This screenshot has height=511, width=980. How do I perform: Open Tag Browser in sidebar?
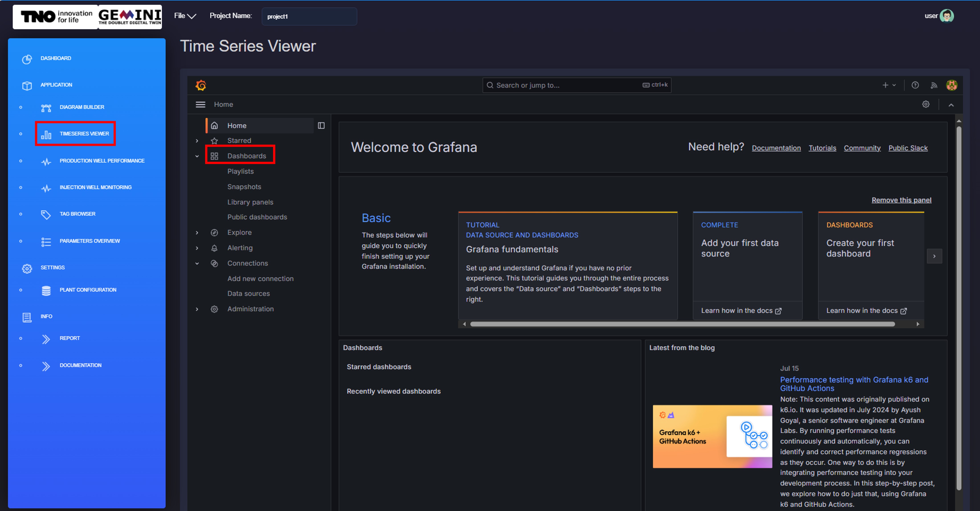(77, 214)
